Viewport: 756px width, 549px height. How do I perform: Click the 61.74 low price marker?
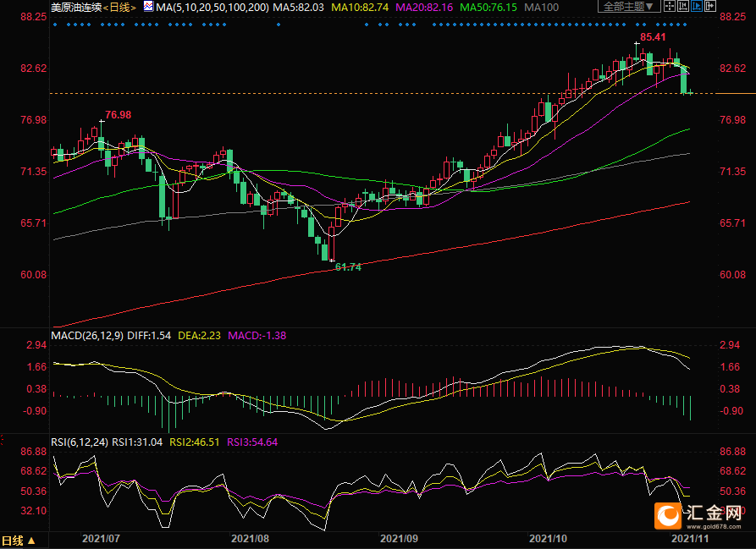pos(348,266)
